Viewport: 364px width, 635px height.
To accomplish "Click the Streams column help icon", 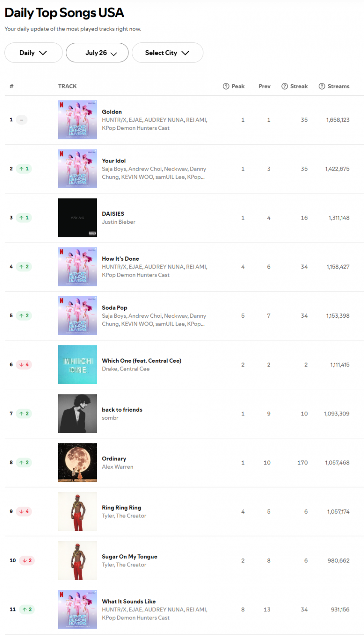I will point(322,86).
